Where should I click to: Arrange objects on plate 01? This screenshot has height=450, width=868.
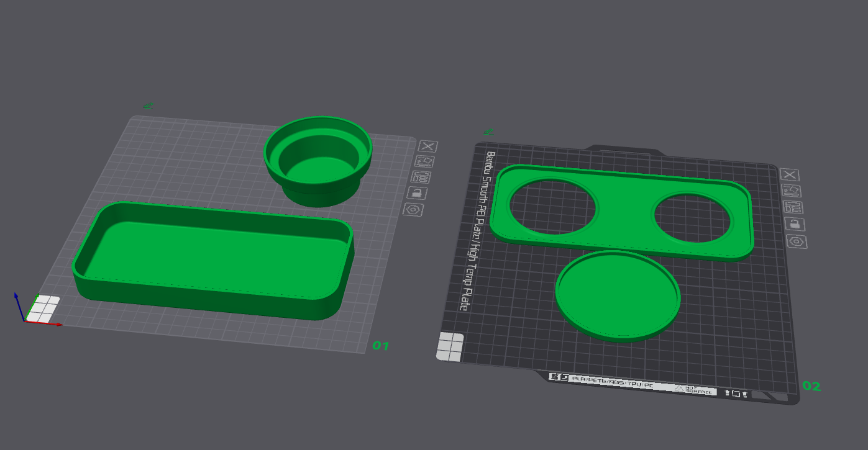pos(424,178)
